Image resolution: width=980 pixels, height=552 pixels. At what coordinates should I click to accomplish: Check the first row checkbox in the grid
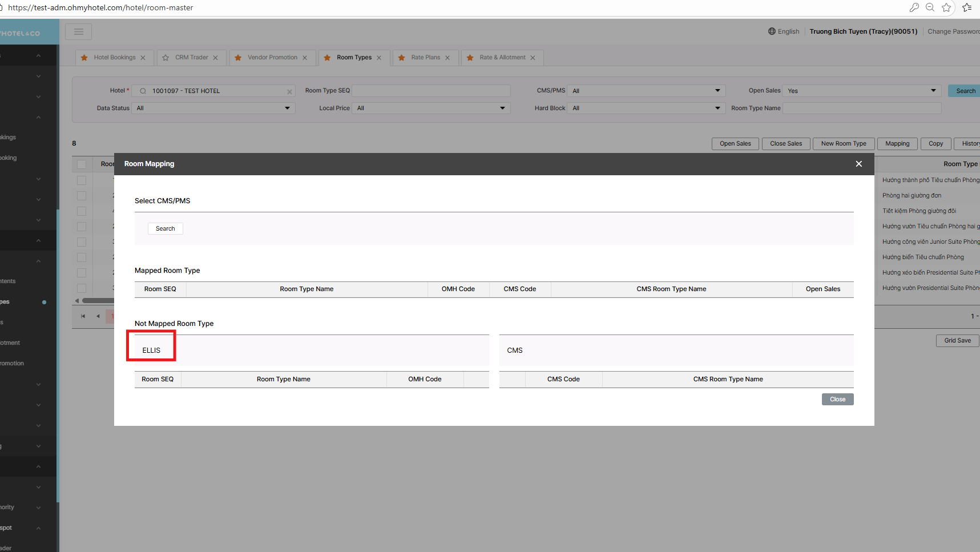(x=82, y=180)
